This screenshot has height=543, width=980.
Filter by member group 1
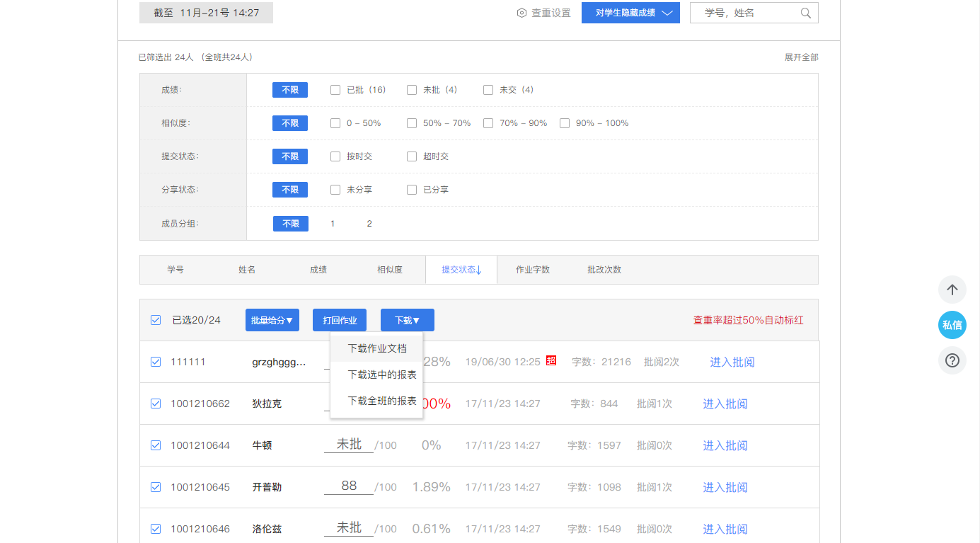[333, 224]
